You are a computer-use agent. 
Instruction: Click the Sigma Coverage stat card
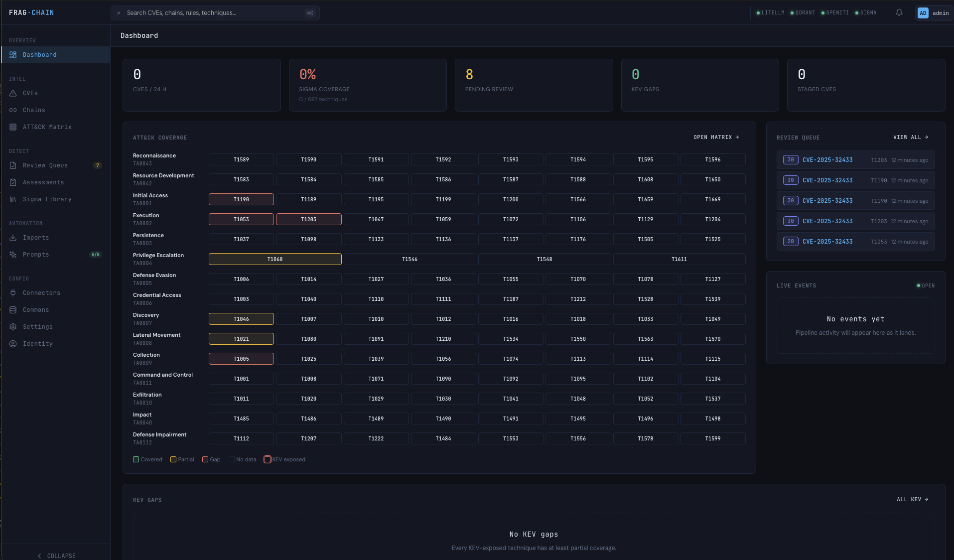point(368,85)
